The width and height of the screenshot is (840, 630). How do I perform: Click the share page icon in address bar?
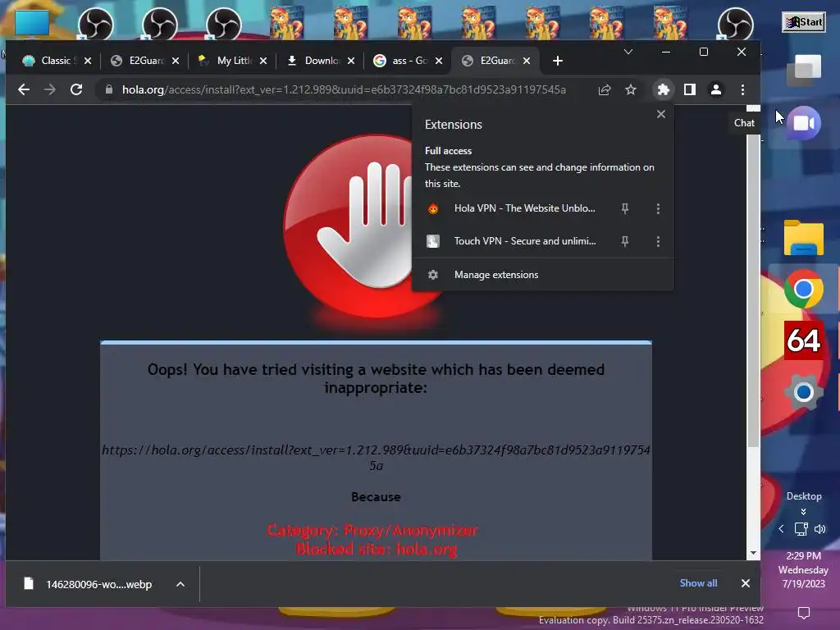(x=605, y=89)
